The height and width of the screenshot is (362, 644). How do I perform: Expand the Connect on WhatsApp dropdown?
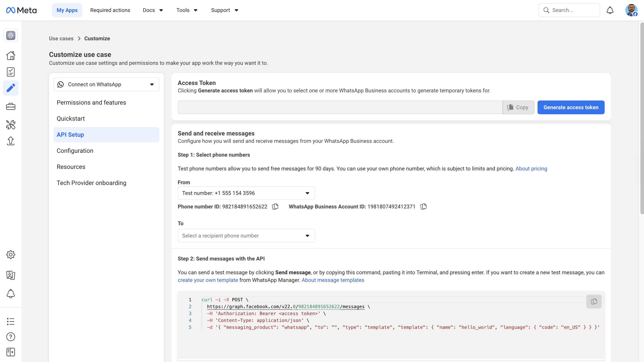click(106, 84)
